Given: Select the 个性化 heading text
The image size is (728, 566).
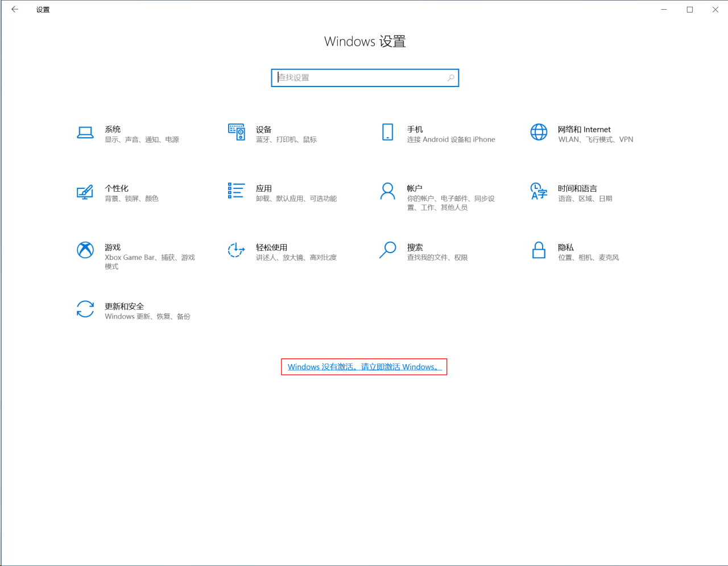Looking at the screenshot, I should click(x=117, y=188).
